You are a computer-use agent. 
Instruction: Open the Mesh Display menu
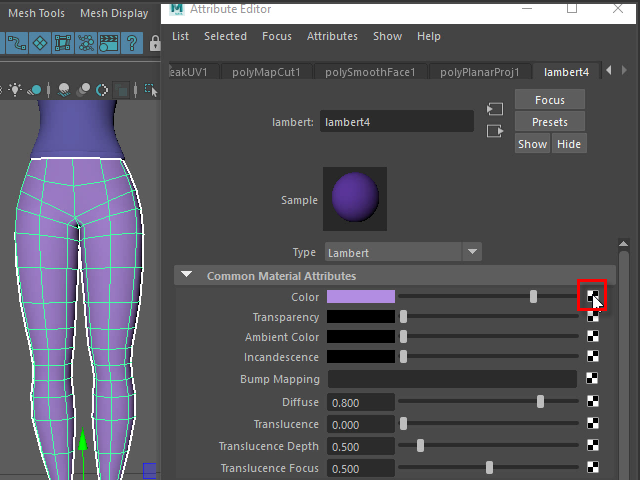114,13
